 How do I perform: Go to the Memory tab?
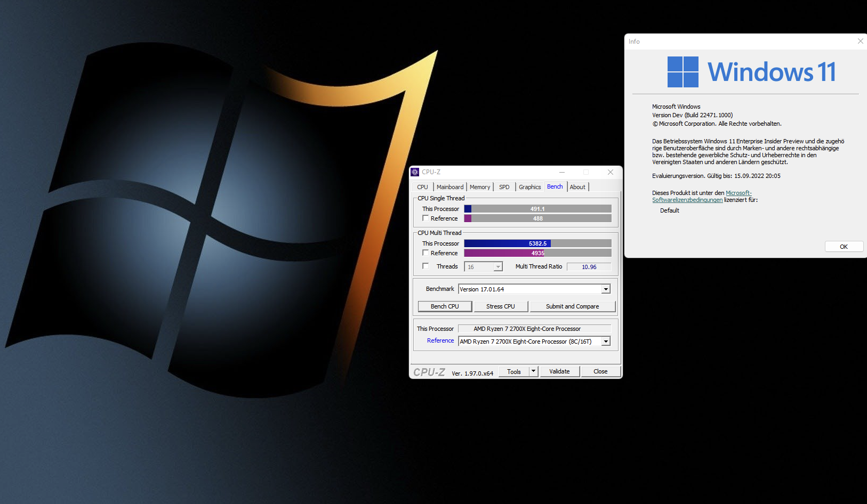pyautogui.click(x=480, y=187)
